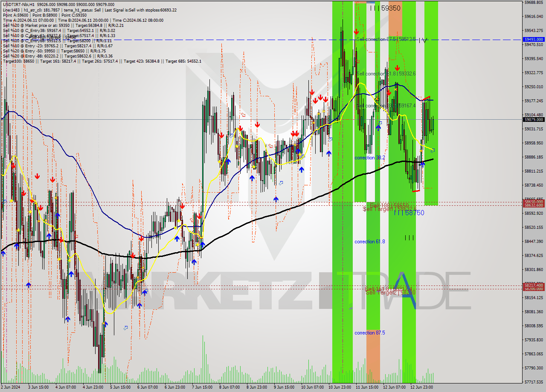Click the 3 Jun 15:00 time axis label
546x392 pixels.
38,387
